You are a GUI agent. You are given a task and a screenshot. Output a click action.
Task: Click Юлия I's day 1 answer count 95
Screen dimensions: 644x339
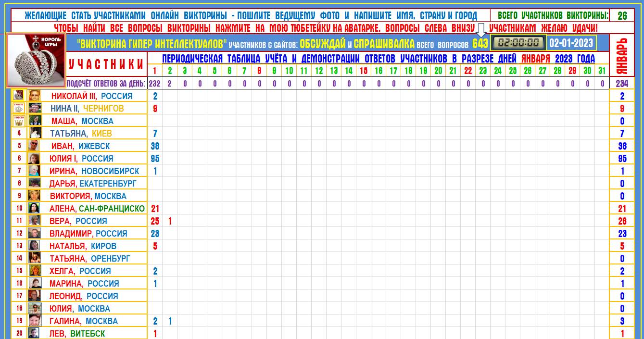[155, 158]
